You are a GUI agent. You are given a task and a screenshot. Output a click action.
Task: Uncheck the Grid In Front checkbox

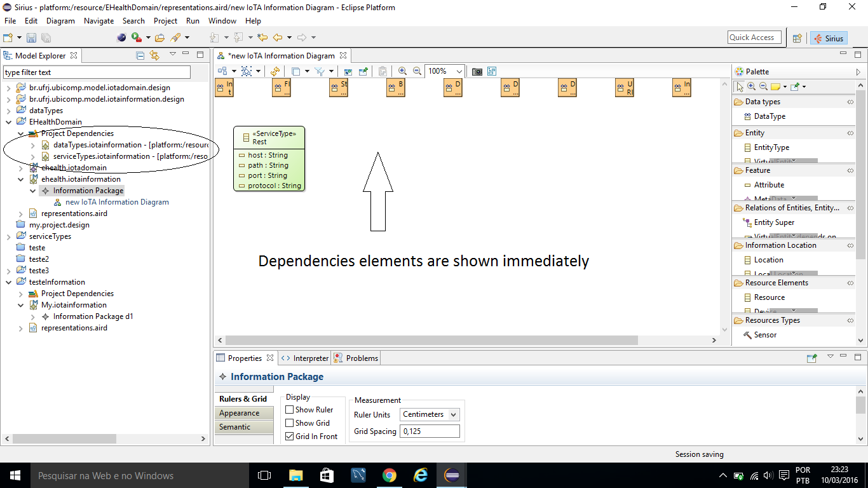coord(290,437)
